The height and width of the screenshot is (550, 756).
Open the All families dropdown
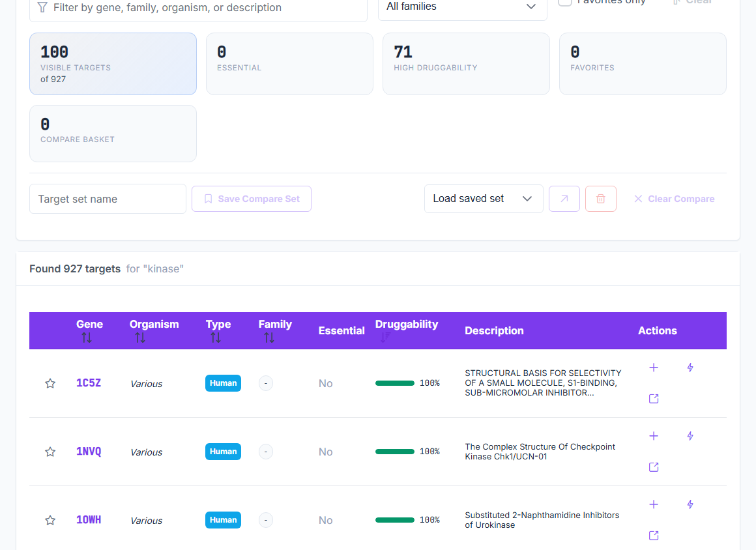point(462,7)
